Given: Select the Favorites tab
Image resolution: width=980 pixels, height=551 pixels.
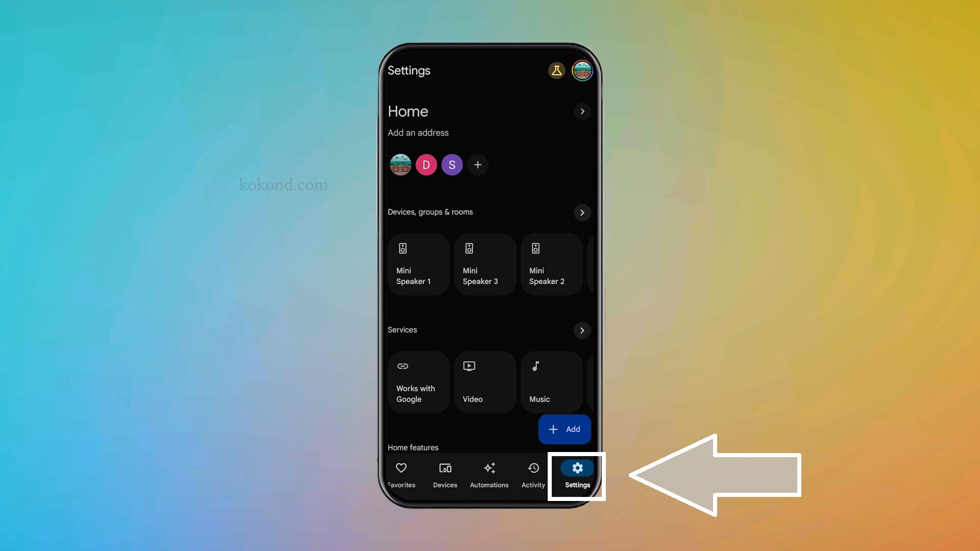Looking at the screenshot, I should tap(401, 474).
